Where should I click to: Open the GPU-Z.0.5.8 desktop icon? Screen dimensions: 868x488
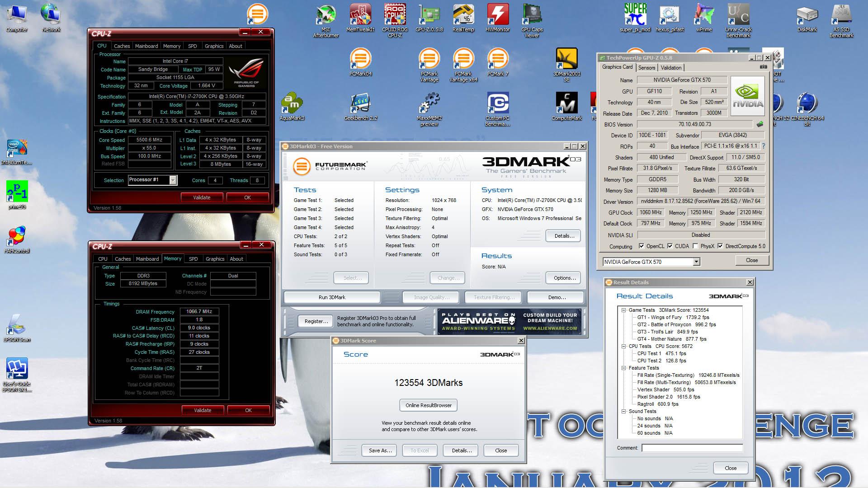(x=429, y=18)
